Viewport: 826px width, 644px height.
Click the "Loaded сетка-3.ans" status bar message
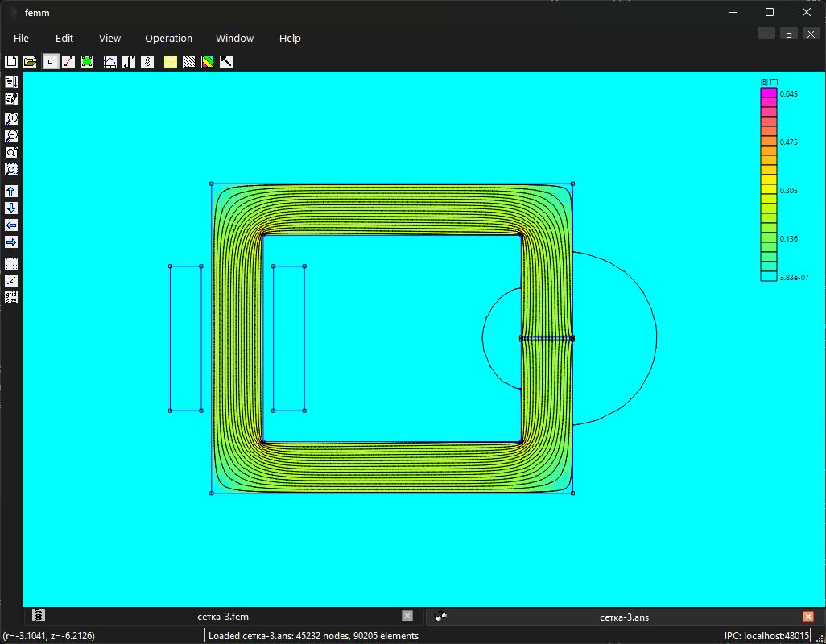point(313,636)
